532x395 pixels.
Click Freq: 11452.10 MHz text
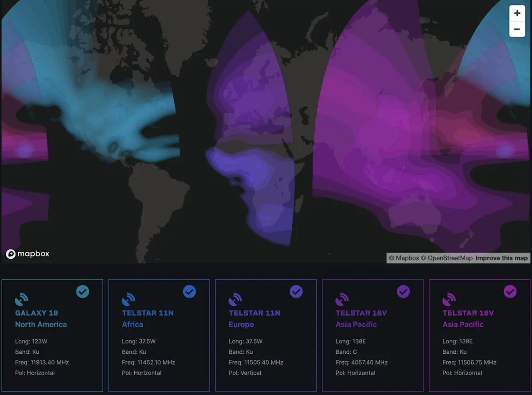point(149,362)
